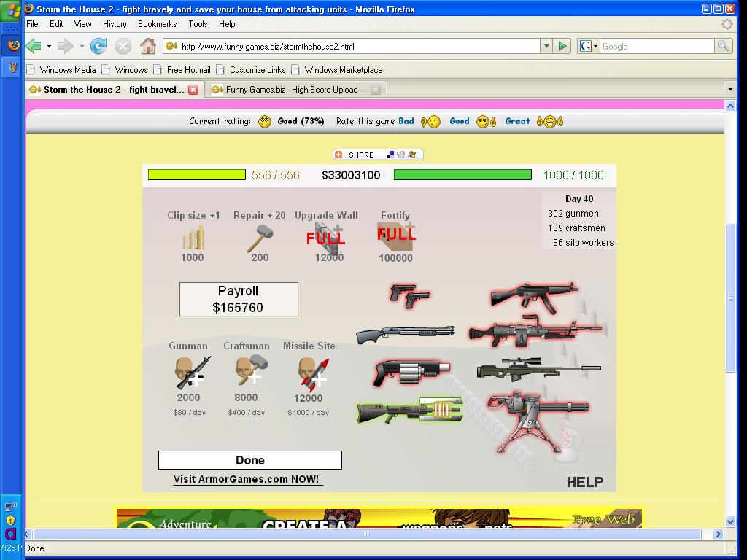
Task: Open the History menu
Action: (115, 24)
